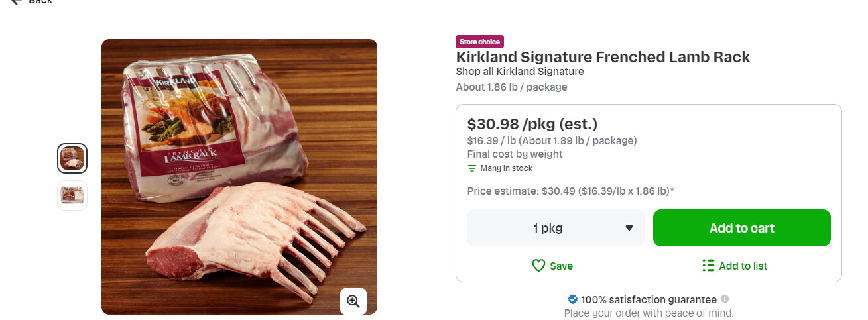Click the Kirkland Signature Frenched Lamb Rack title
Viewport: 868px width, 320px height.
603,57
